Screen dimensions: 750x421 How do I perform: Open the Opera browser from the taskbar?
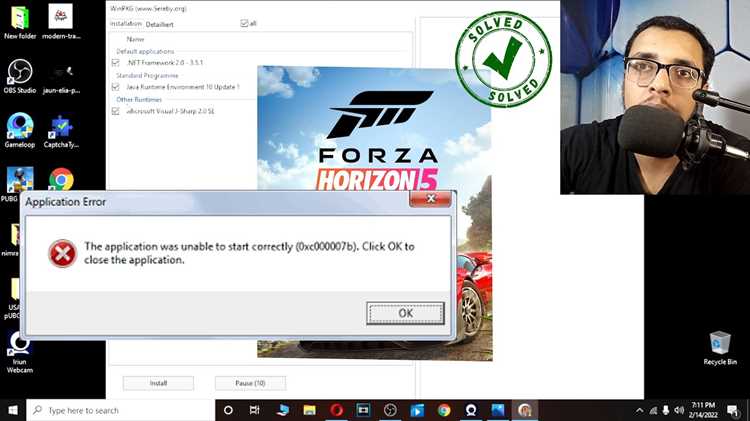click(336, 410)
